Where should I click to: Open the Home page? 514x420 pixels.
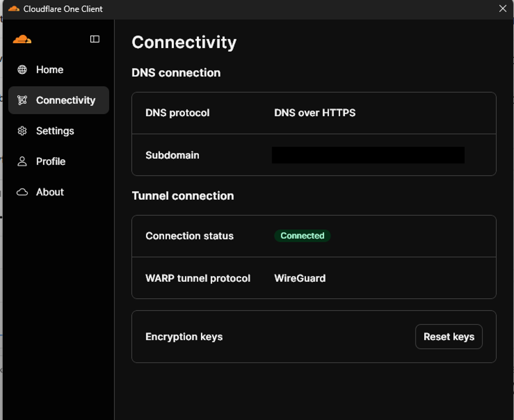pos(59,70)
